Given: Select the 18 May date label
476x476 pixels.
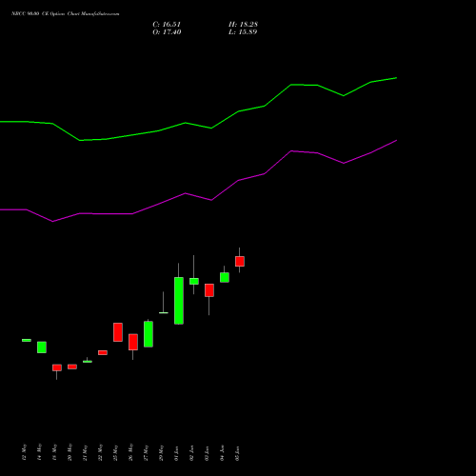Looking at the screenshot, I should [x=54, y=452].
